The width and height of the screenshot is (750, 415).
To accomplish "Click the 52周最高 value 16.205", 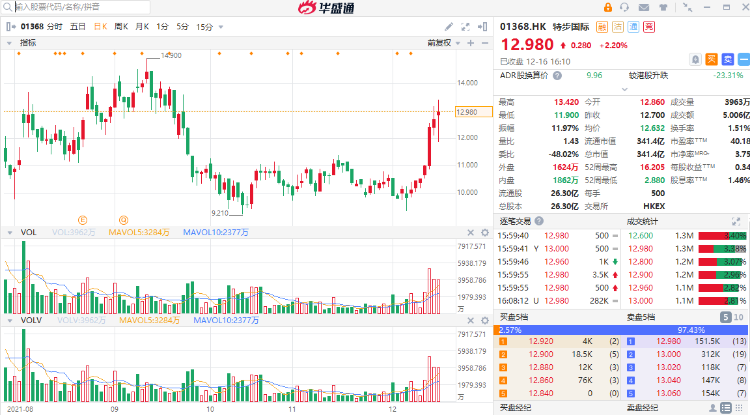I will pos(652,167).
